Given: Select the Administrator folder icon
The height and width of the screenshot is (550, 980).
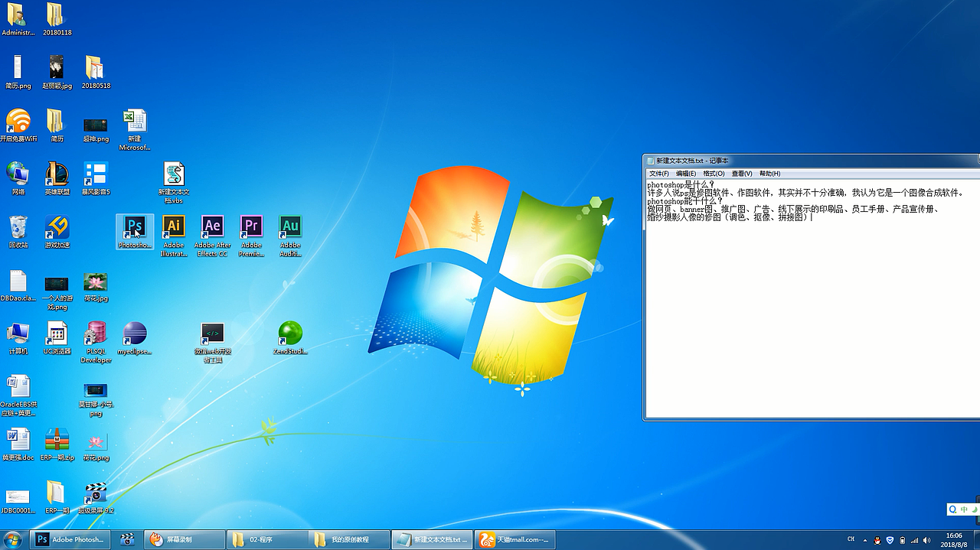Looking at the screenshot, I should (18, 19).
